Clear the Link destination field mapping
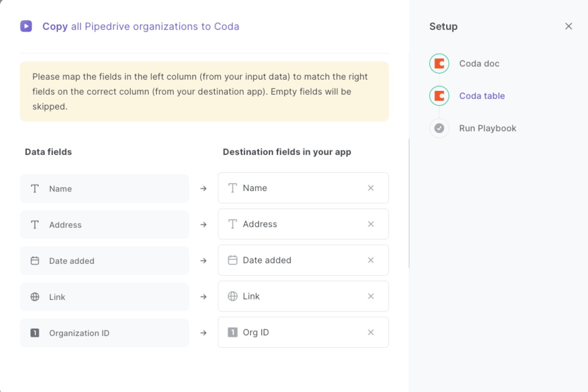 [x=371, y=296]
